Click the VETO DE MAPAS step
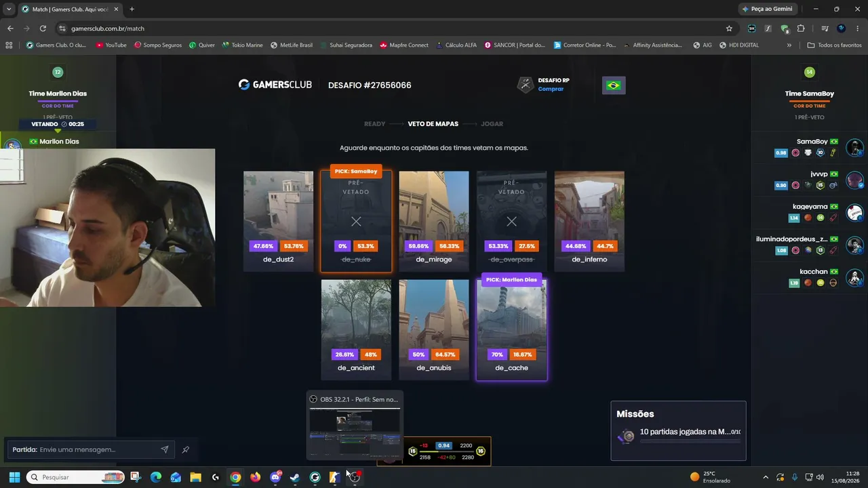This screenshot has height=488, width=868. click(433, 124)
